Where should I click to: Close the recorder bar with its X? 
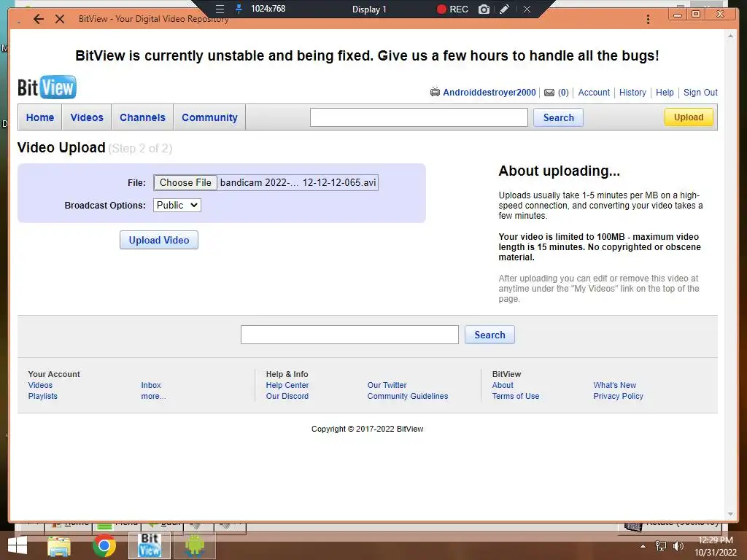point(527,9)
